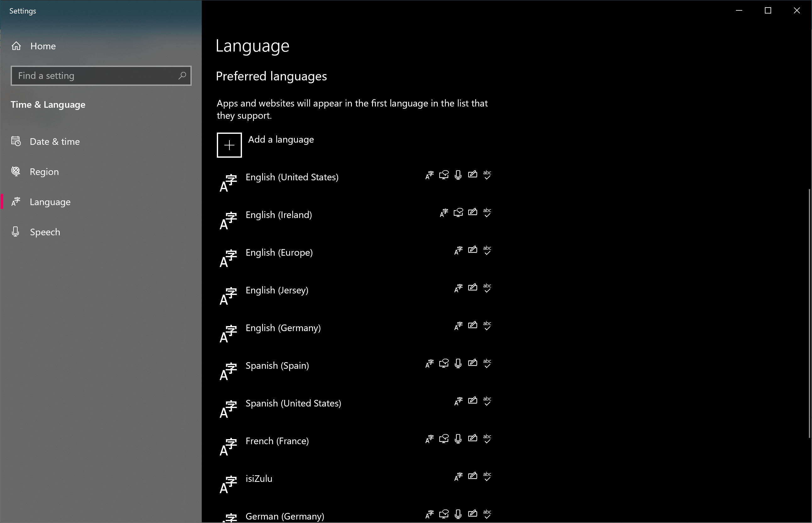Select Language in the sidebar
This screenshot has width=812, height=523.
101,202
